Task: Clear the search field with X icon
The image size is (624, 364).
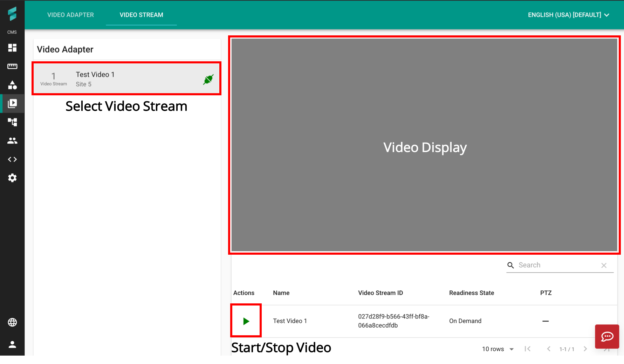Action: tap(604, 265)
